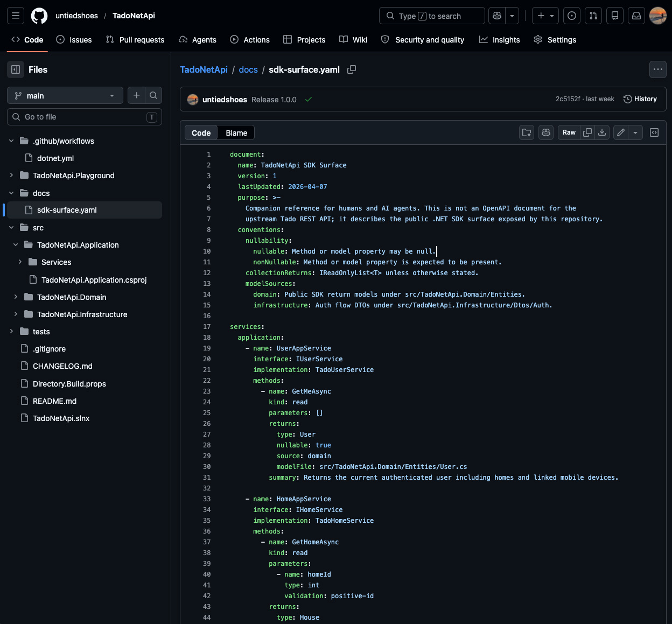Download the raw file
Screen dimensions: 672x624
tap(602, 132)
